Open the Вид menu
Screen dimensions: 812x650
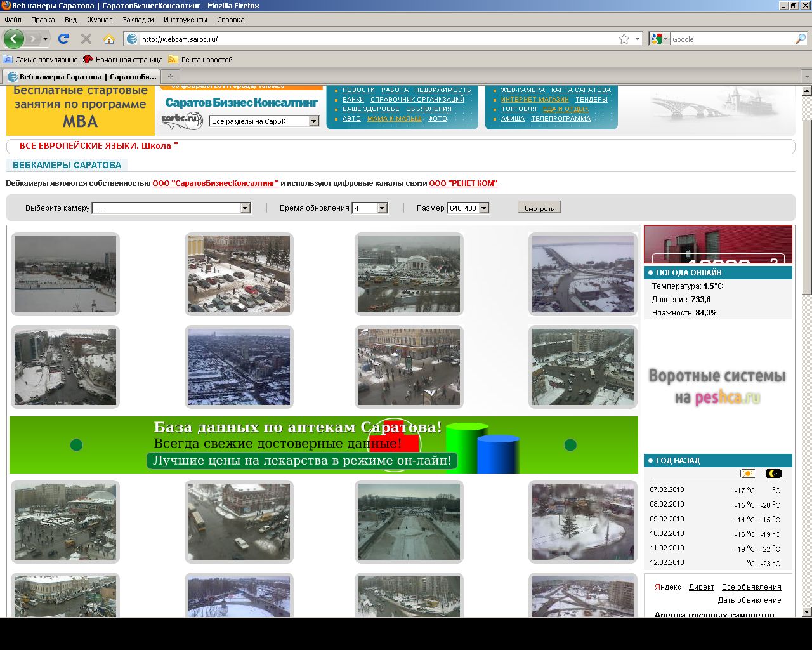pyautogui.click(x=70, y=20)
